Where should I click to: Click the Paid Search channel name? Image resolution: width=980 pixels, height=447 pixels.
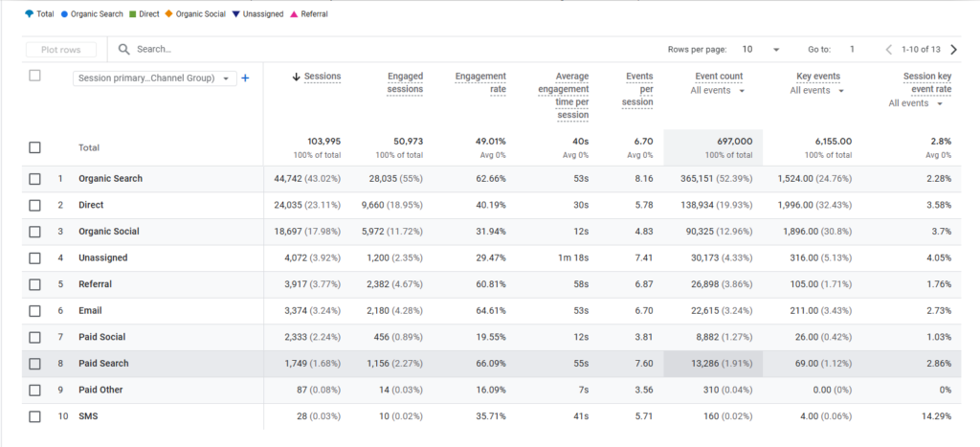103,363
